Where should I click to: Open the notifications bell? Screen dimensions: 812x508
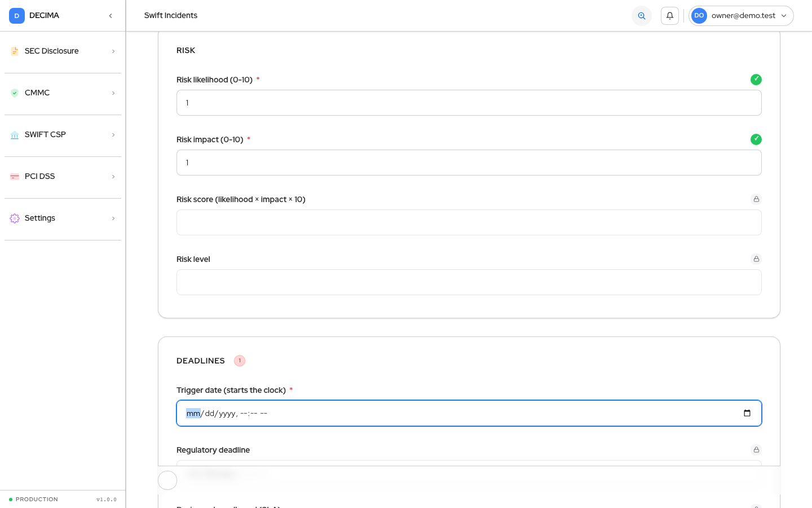(x=670, y=16)
